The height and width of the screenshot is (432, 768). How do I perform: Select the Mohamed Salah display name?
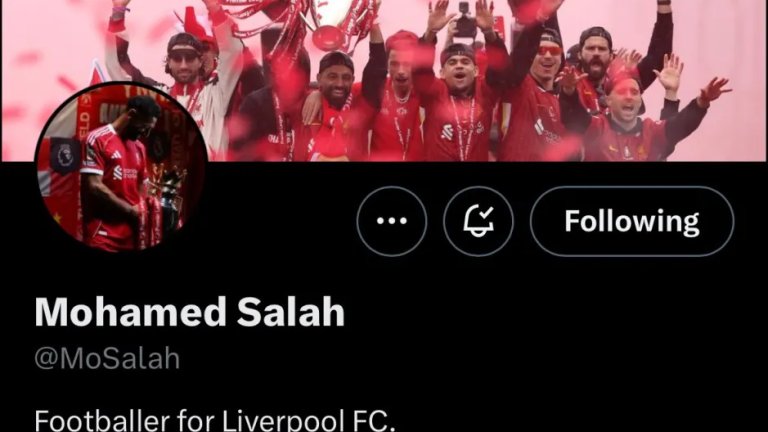tap(190, 312)
